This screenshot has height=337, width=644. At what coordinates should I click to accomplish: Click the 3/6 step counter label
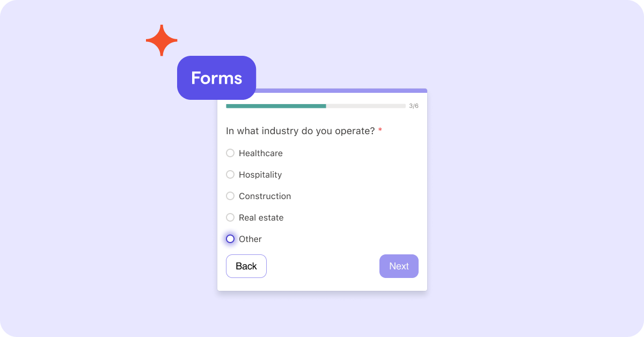click(x=413, y=106)
